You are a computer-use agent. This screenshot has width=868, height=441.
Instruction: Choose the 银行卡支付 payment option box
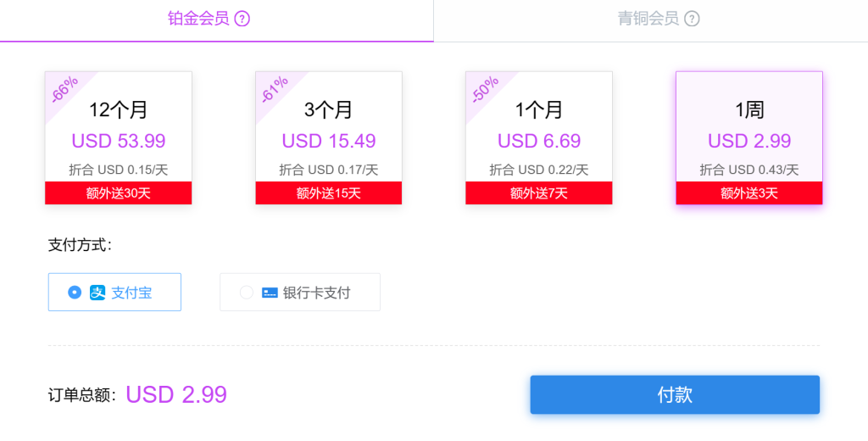click(x=300, y=292)
